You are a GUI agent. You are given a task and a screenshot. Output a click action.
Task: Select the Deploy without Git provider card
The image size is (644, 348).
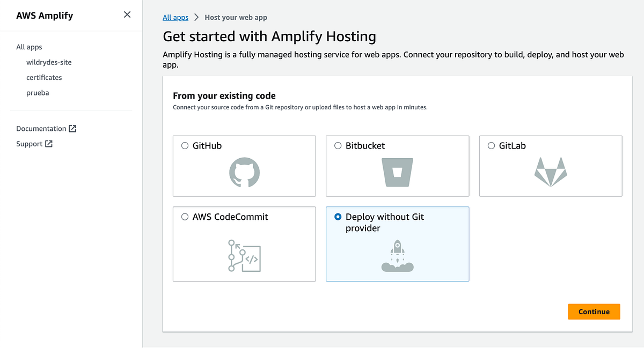397,244
